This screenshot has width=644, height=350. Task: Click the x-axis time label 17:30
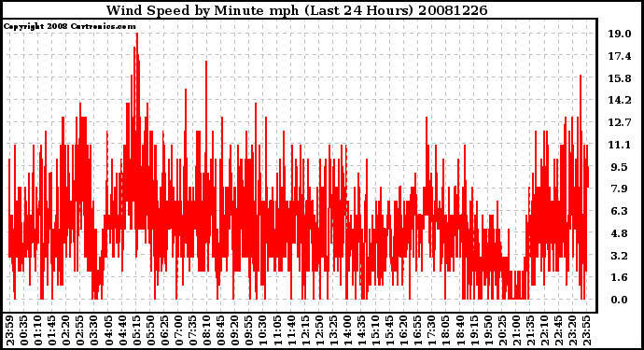tap(431, 331)
